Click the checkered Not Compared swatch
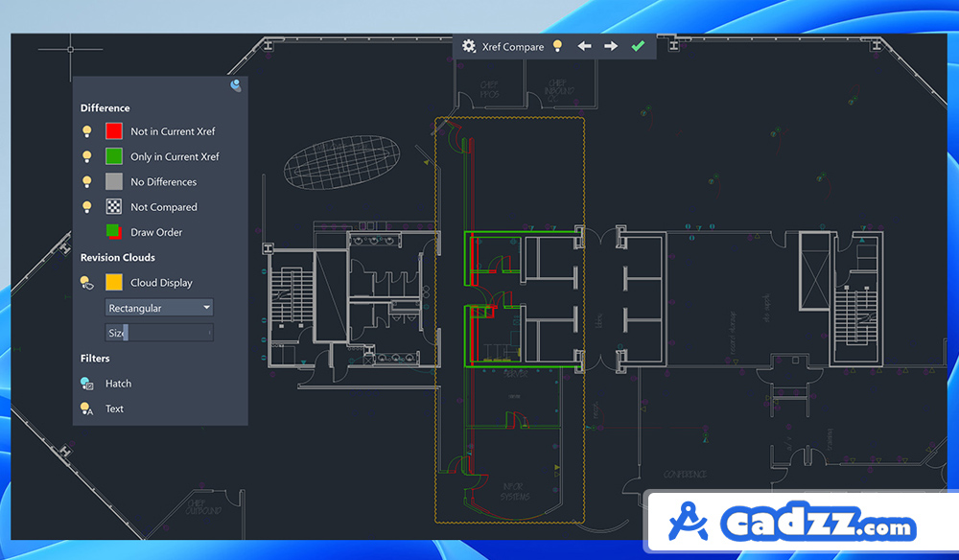 [x=114, y=206]
